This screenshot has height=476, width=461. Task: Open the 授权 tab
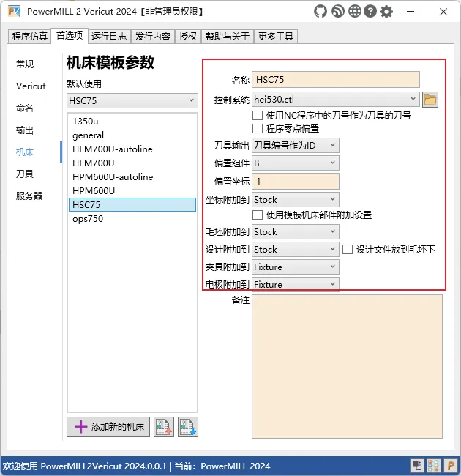pyautogui.click(x=188, y=37)
